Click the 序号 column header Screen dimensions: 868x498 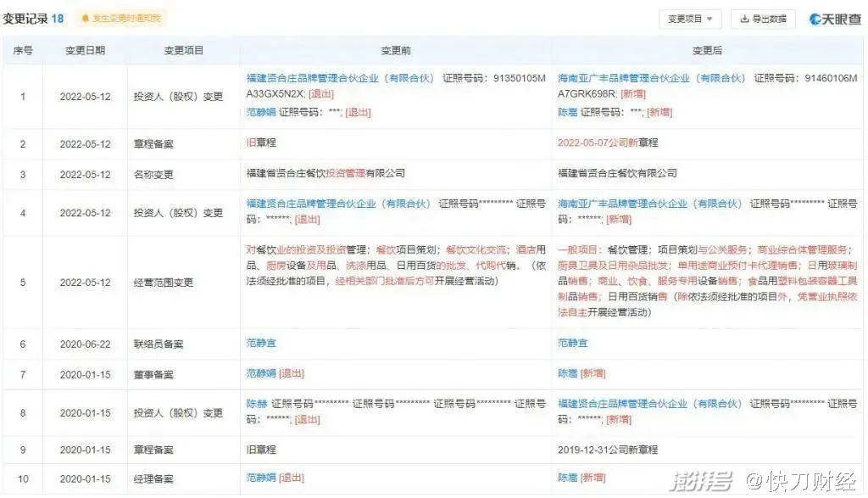coord(23,50)
